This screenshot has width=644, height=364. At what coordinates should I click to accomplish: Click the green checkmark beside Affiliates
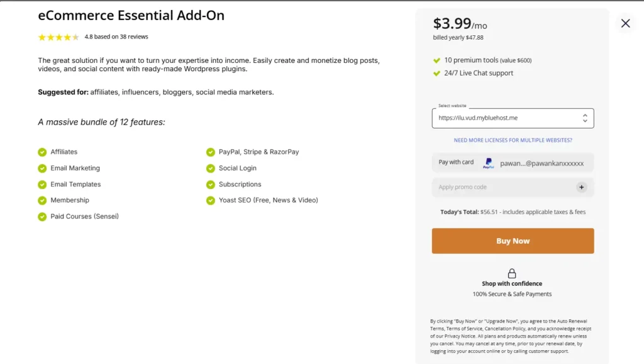pos(43,152)
